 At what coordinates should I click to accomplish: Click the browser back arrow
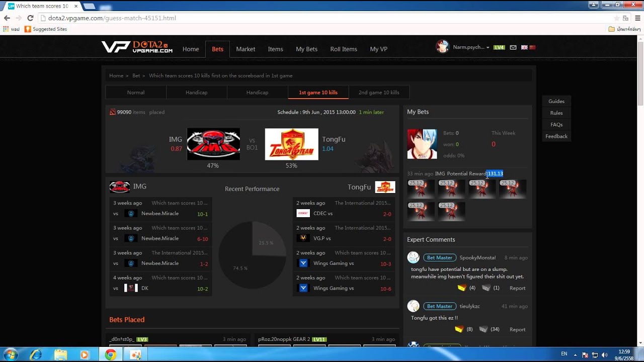point(7,18)
